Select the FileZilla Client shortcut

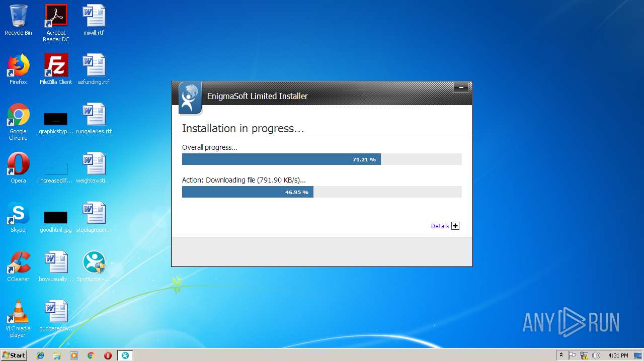(x=56, y=69)
